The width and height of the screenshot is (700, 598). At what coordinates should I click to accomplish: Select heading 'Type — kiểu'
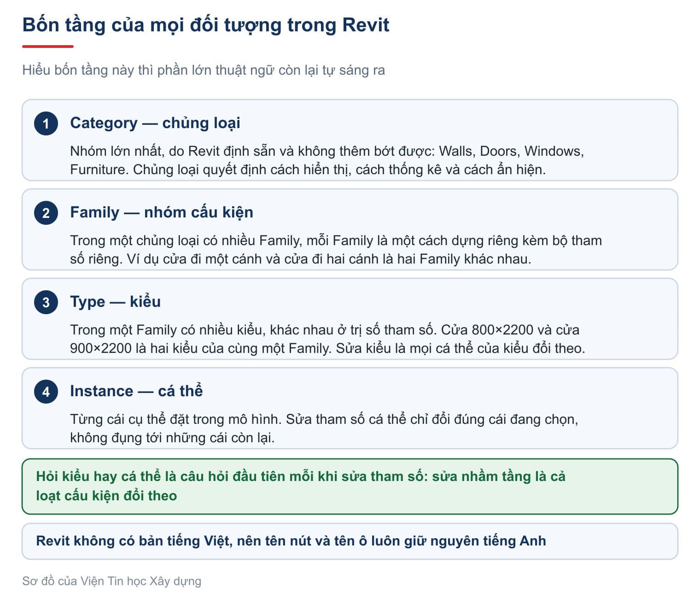click(116, 302)
